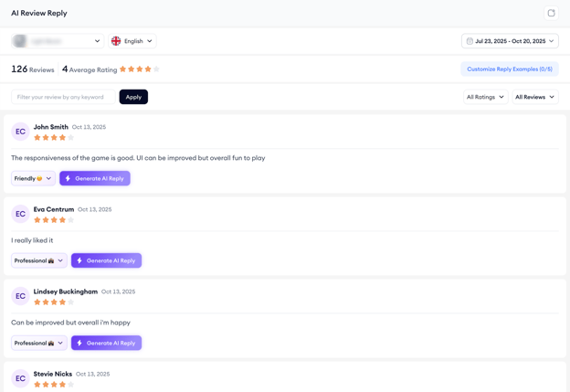Open Professional tone dropdown for Eva Centrum

(x=39, y=260)
